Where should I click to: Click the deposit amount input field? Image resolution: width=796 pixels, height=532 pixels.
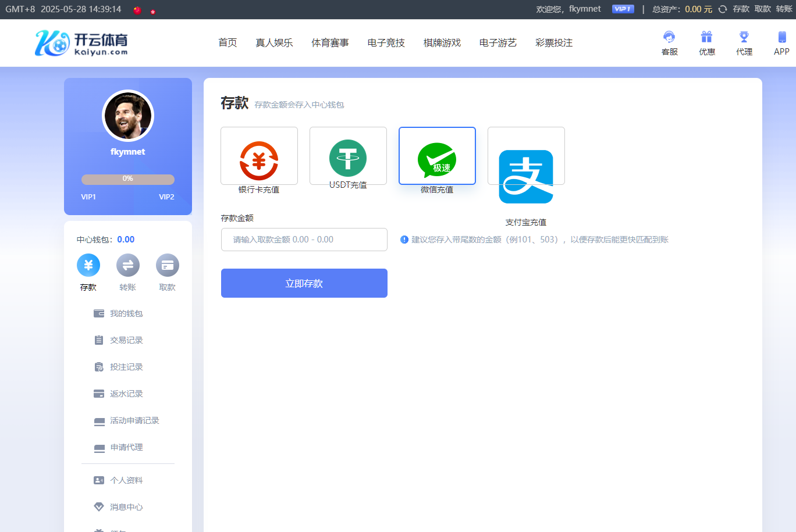click(x=304, y=240)
